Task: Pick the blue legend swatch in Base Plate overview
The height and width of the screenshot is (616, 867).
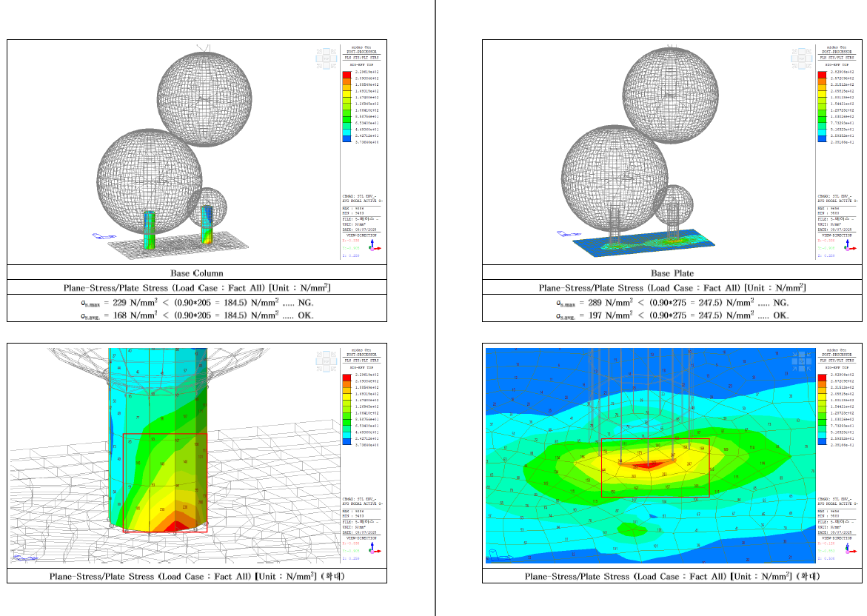Action: [x=823, y=138]
